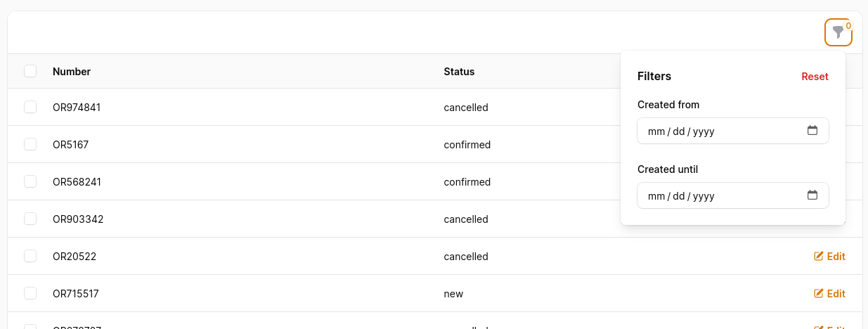The width and height of the screenshot is (868, 329).
Task: Focus the Created until date field
Action: [x=733, y=195]
